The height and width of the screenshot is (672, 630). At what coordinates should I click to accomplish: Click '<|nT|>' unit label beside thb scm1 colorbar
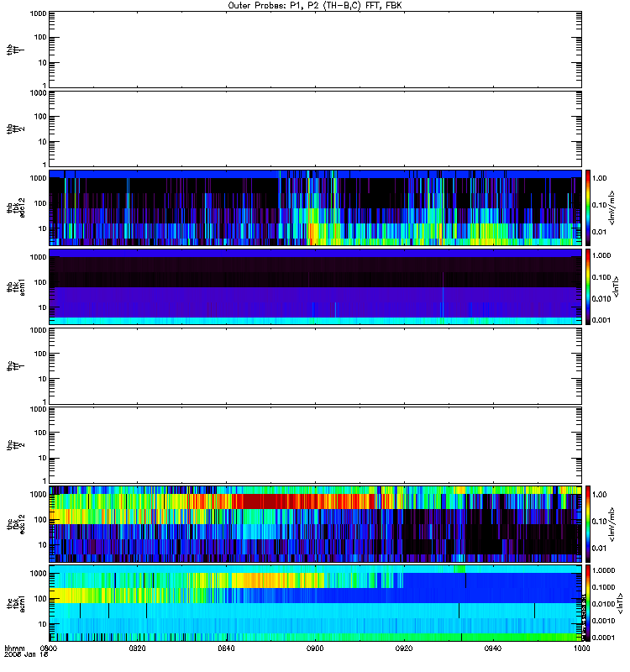(616, 286)
